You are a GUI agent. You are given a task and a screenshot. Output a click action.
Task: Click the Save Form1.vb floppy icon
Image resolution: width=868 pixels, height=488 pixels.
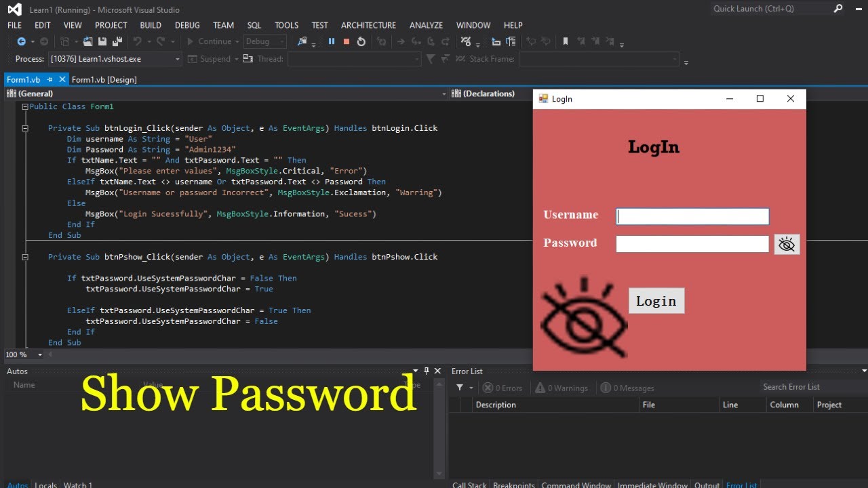(102, 41)
